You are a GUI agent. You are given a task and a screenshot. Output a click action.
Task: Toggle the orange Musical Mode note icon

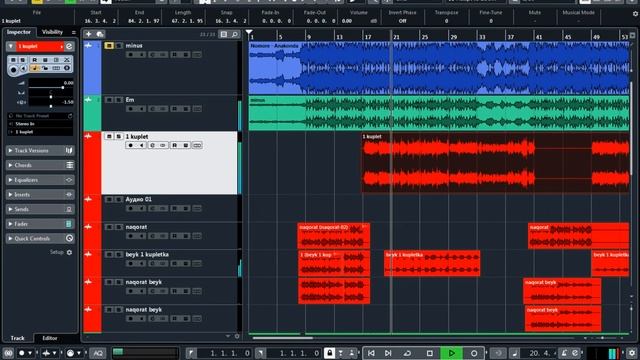pyautogui.click(x=35, y=68)
